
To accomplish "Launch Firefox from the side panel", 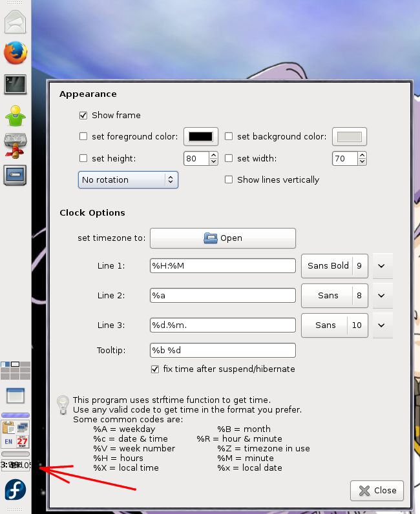I will tap(16, 52).
